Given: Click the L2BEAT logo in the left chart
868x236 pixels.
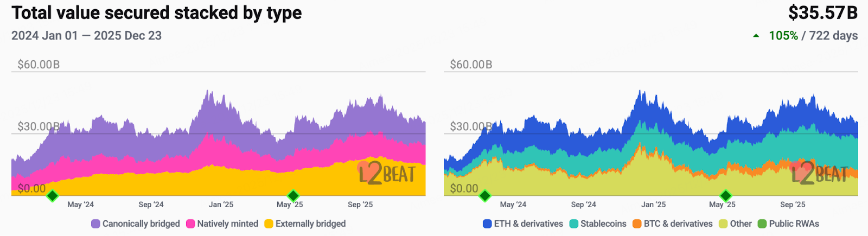Looking at the screenshot, I should point(387,173).
